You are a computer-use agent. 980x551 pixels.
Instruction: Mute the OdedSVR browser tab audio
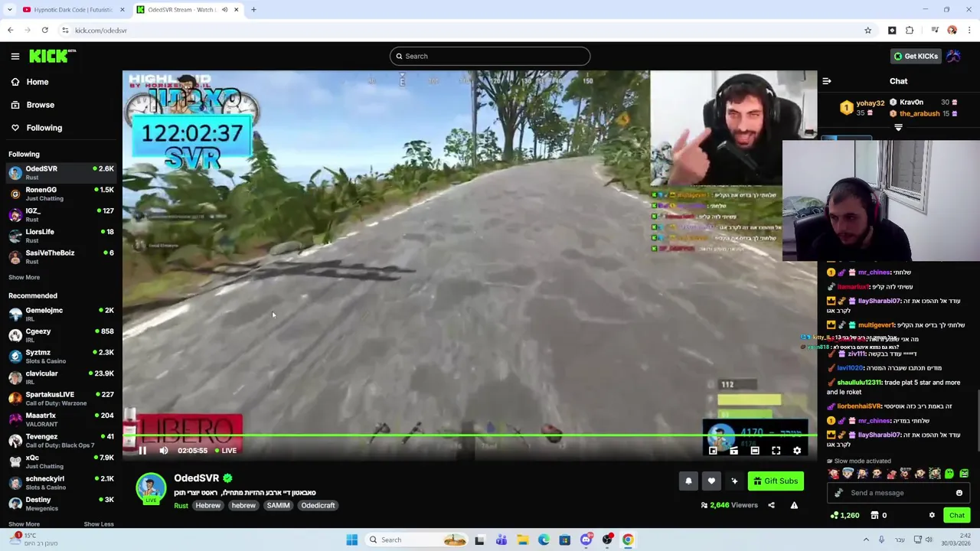click(224, 10)
